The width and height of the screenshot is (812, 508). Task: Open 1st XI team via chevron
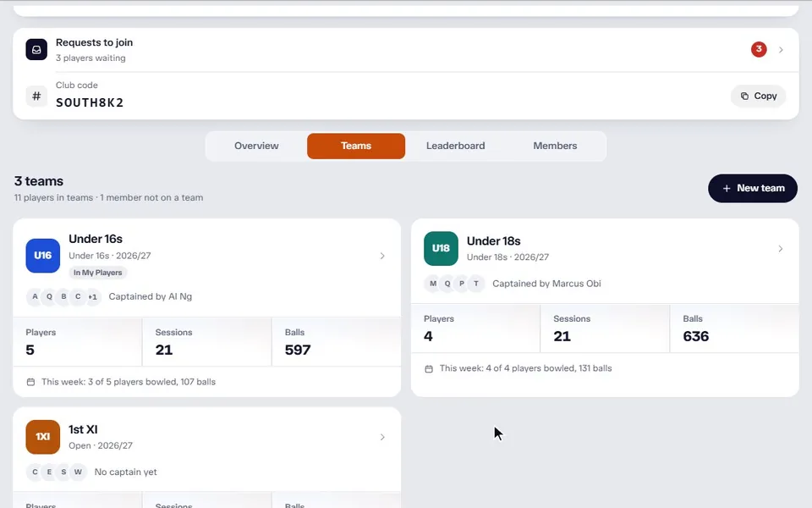click(382, 437)
